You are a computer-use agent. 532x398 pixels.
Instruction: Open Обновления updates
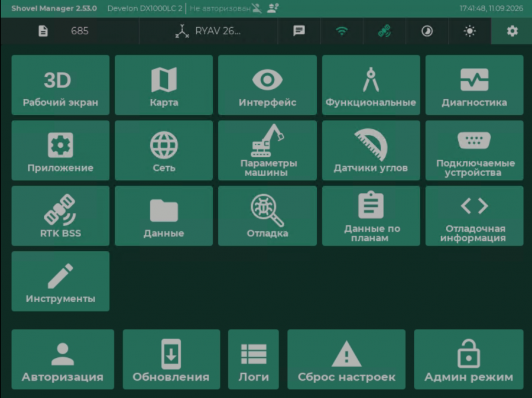[x=171, y=360]
